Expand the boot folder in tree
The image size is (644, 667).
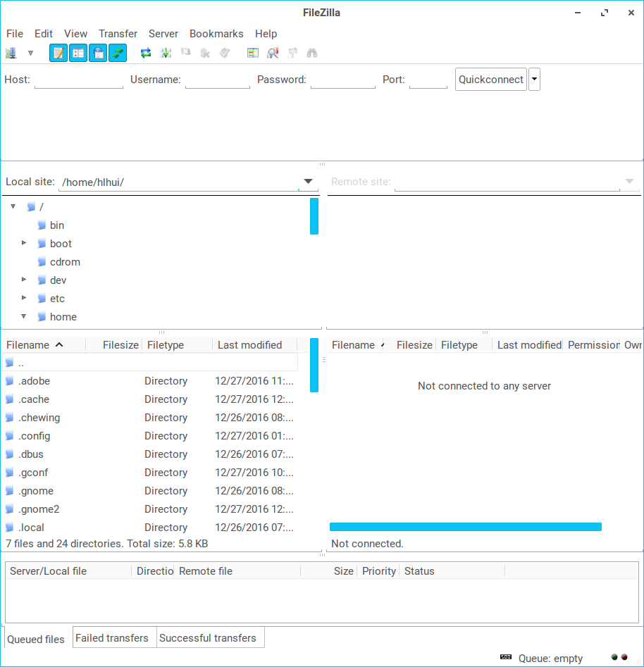tap(24, 243)
